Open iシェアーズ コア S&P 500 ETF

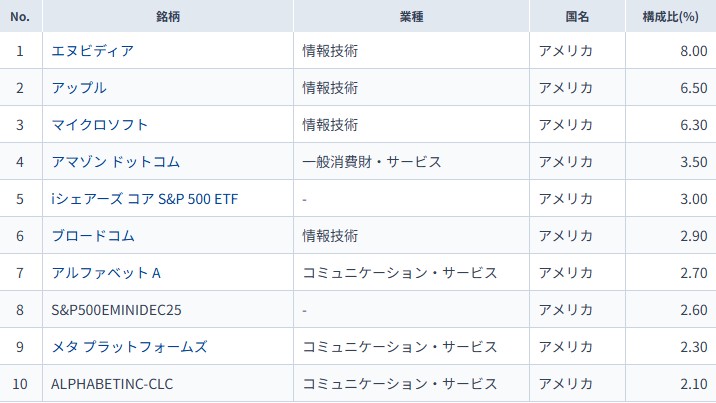[x=145, y=199]
